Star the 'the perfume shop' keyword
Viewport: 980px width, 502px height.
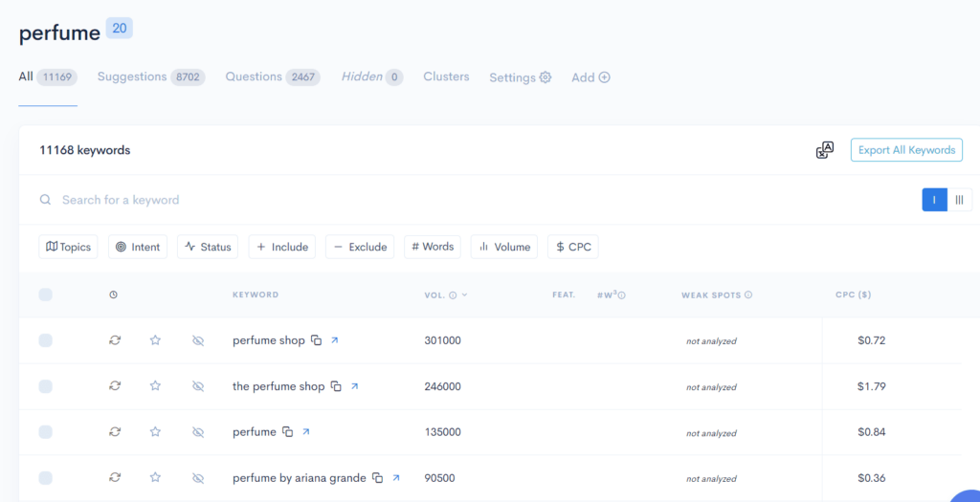click(x=155, y=386)
